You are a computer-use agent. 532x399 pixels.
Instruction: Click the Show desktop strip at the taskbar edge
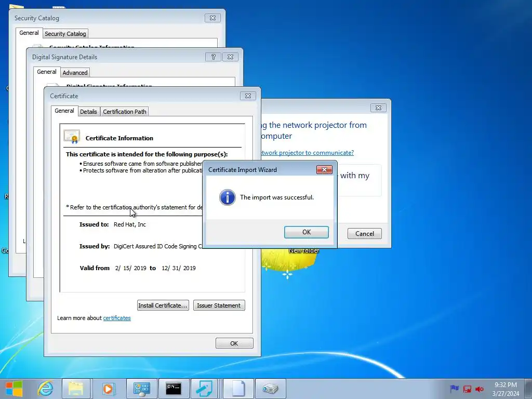[x=529, y=389]
